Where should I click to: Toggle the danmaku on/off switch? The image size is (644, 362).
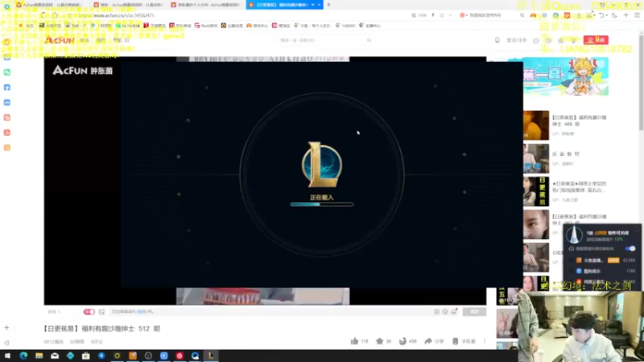(x=89, y=312)
